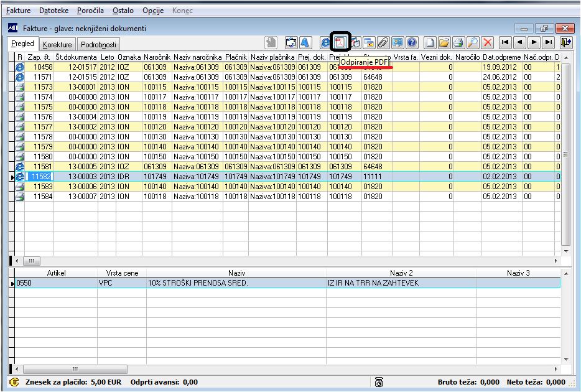Click the lower grid horizontal scrollbar thumb
This screenshot has width=581, height=392.
(x=75, y=369)
